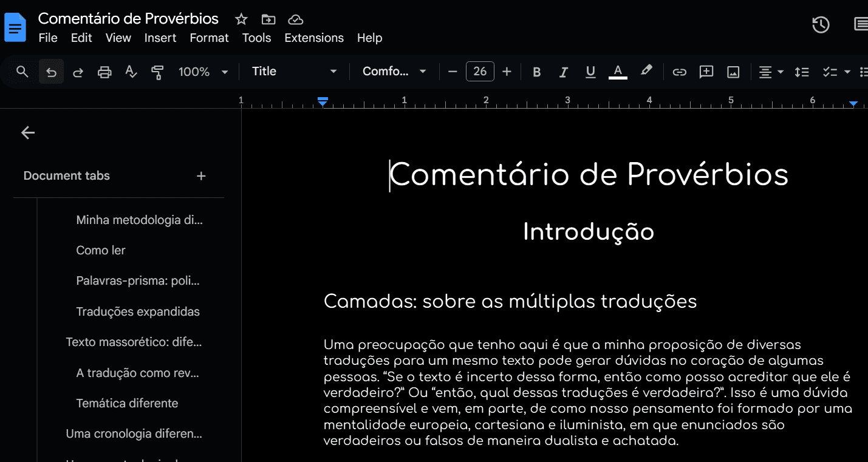Open version history clock icon
The image size is (868, 462).
[x=821, y=25]
